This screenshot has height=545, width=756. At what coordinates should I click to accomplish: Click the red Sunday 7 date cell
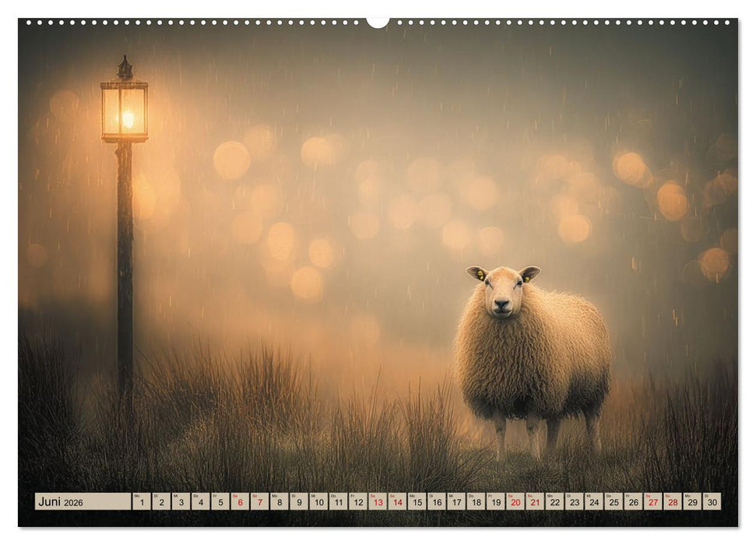(x=259, y=501)
